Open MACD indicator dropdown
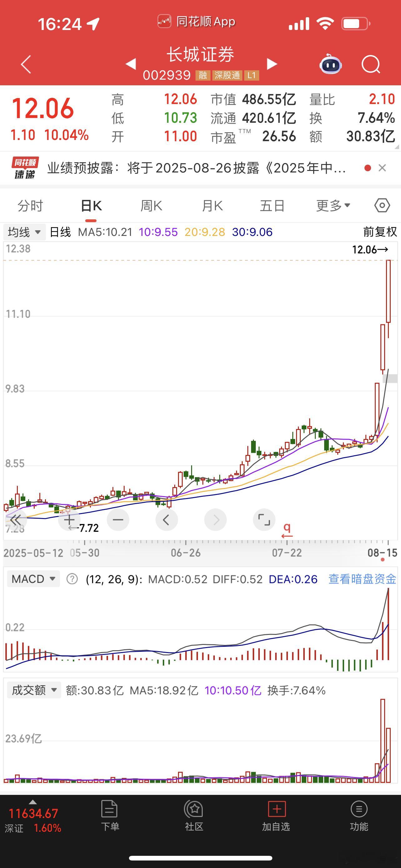 [33, 579]
